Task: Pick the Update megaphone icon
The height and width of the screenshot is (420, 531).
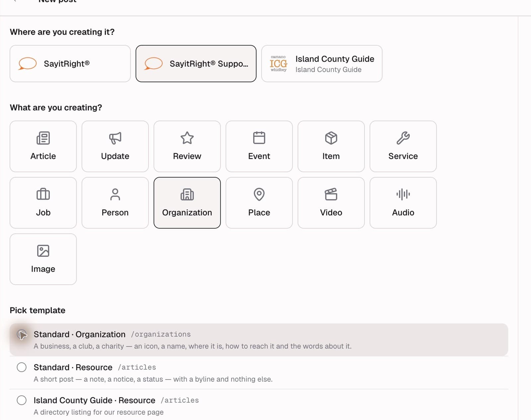Action: pyautogui.click(x=115, y=138)
